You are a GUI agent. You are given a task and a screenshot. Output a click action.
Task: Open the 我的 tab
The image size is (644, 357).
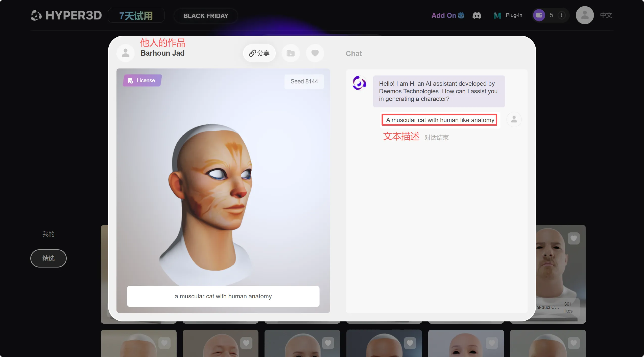[x=48, y=234]
